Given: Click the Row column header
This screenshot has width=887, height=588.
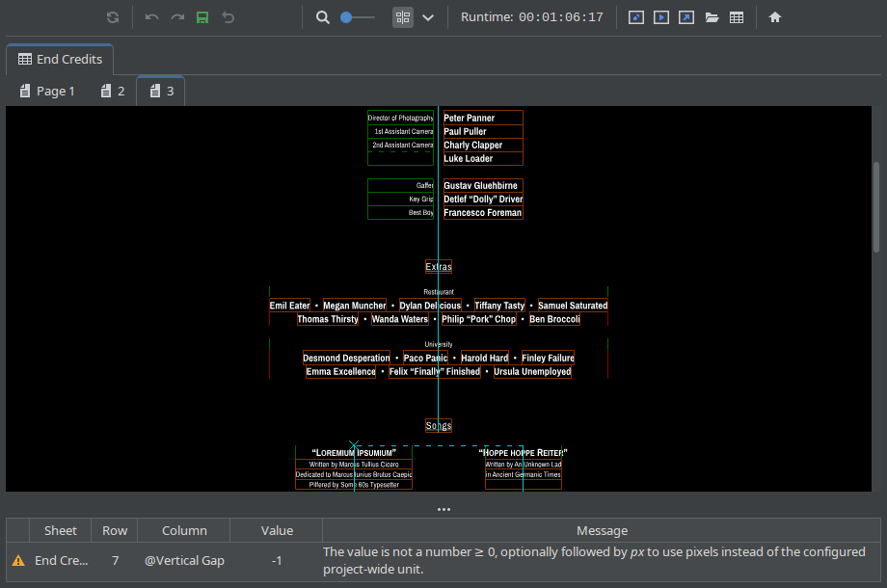Looking at the screenshot, I should point(115,531).
